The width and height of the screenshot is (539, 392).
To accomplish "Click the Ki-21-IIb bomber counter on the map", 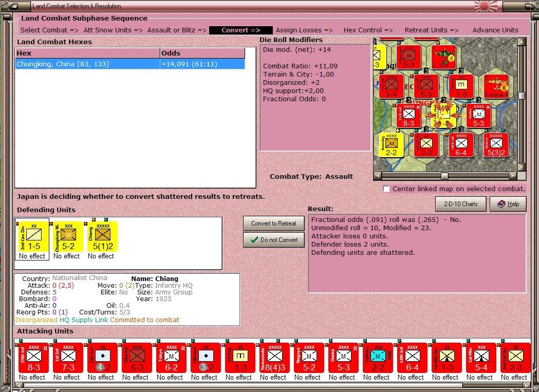I will tap(496, 87).
